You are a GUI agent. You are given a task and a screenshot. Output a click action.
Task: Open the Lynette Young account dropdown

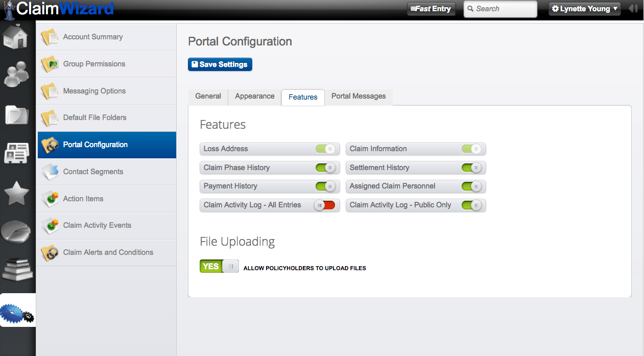pyautogui.click(x=584, y=9)
